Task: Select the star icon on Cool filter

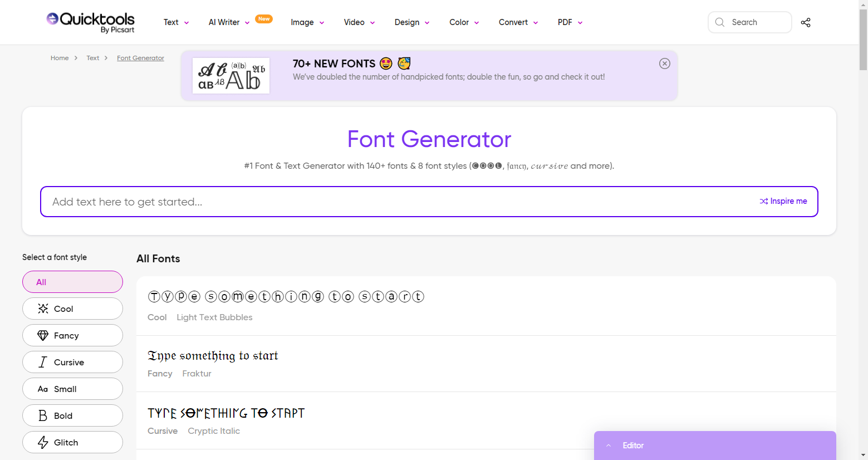Action: (x=43, y=308)
